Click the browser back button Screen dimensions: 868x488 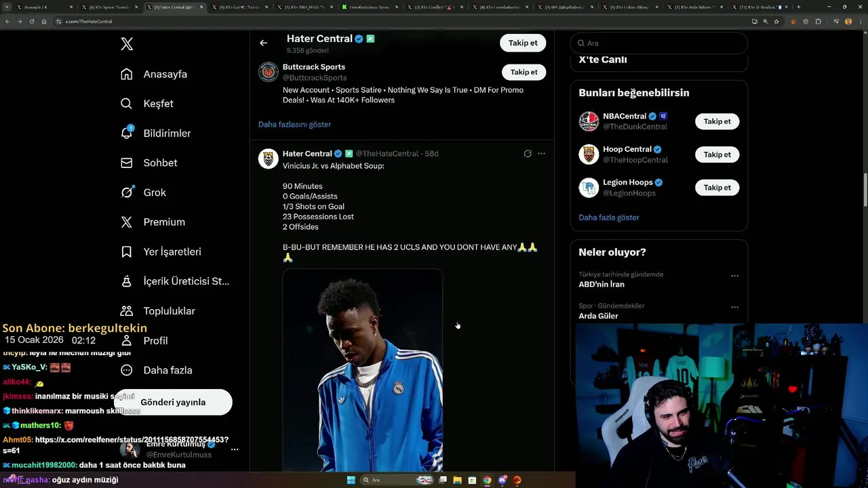(x=7, y=21)
